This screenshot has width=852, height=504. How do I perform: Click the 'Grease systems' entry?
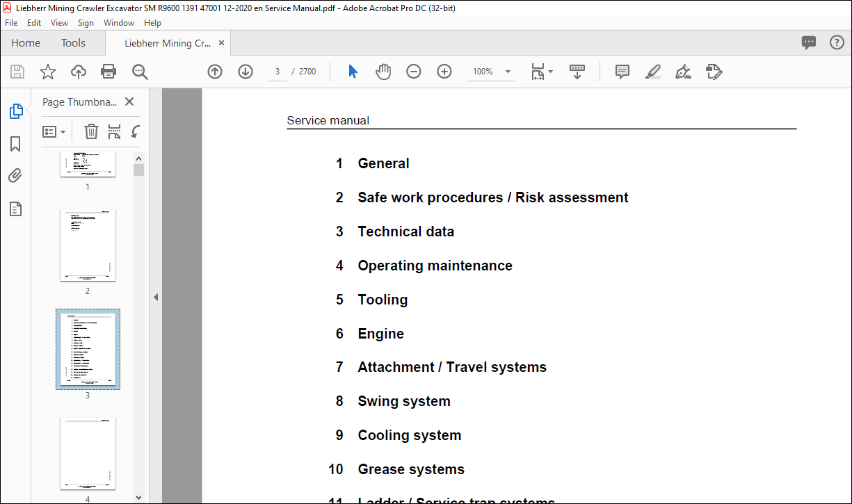411,469
